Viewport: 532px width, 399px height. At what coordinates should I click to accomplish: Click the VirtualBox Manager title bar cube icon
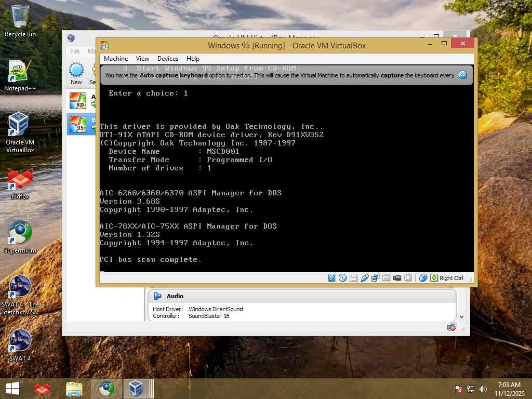click(71, 37)
